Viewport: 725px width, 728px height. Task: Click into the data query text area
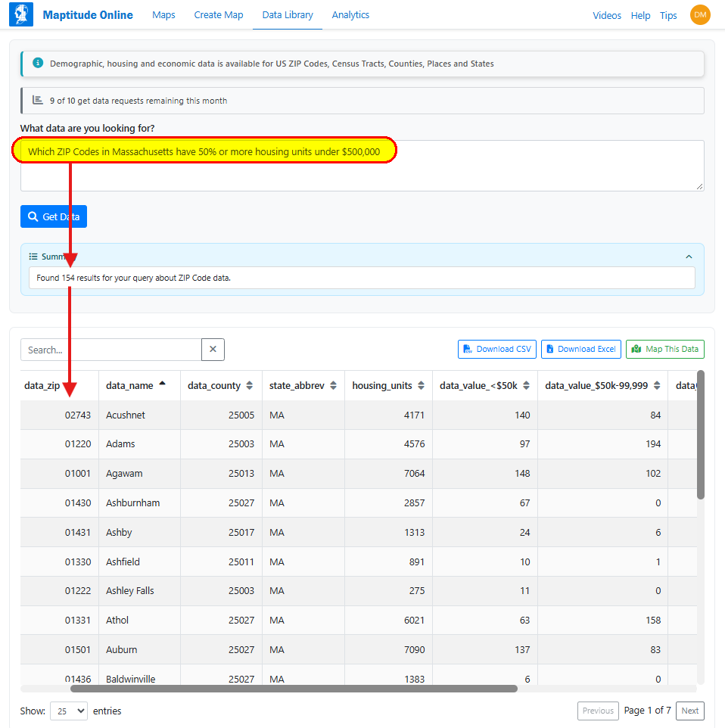point(362,166)
